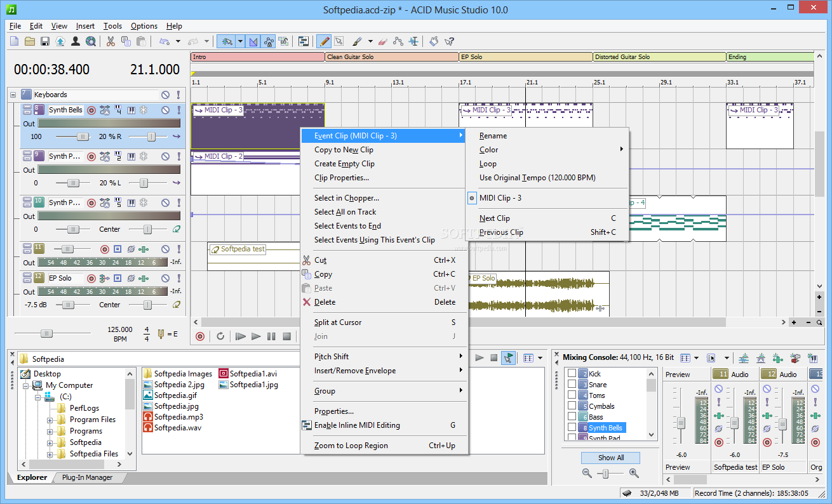The height and width of the screenshot is (504, 832).
Task: Select the Softpedia.mp3 file in the Explorer
Action: (x=173, y=417)
